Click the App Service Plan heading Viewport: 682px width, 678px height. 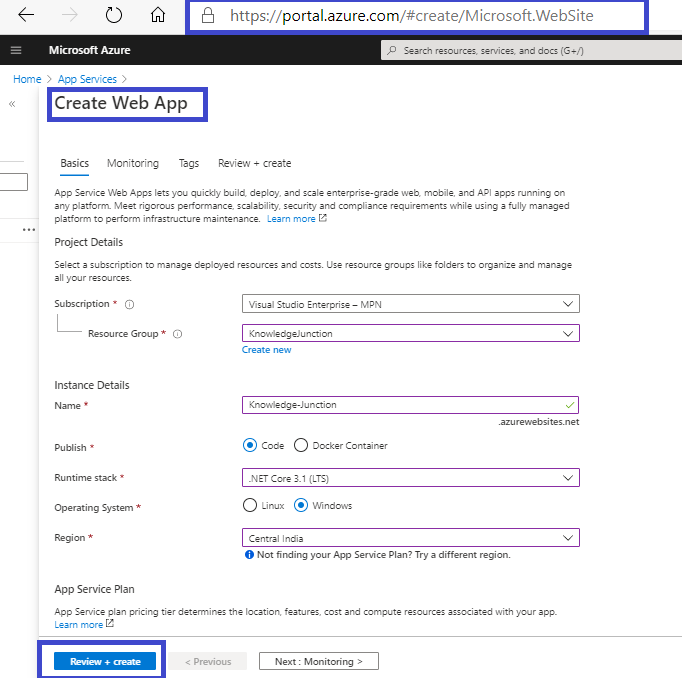(94, 589)
